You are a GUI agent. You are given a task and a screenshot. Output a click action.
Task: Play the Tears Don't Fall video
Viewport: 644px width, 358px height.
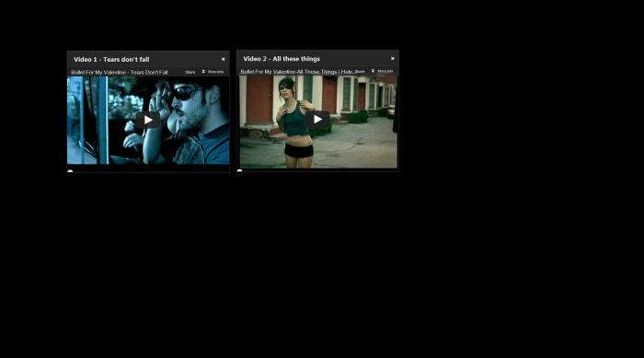[x=148, y=120]
